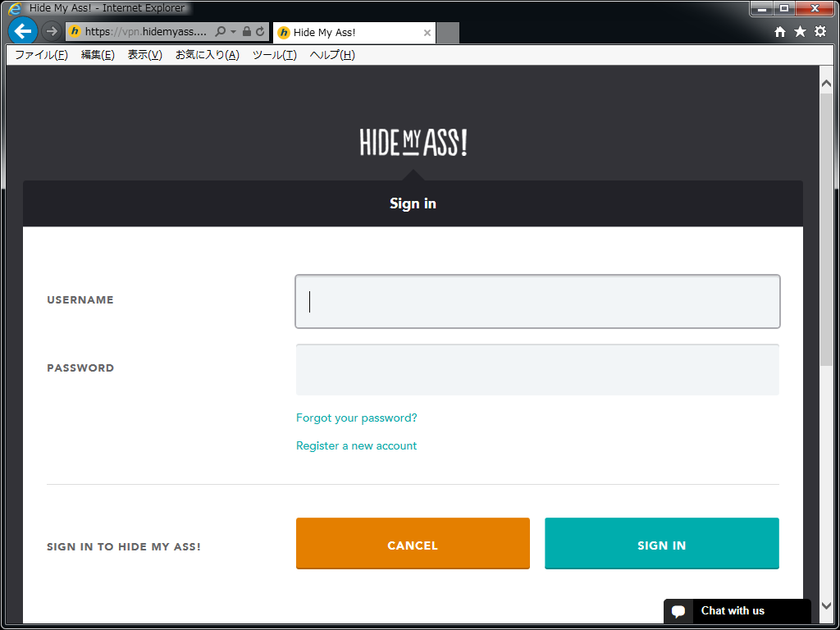Click the favicon on the Hide My Ass! tab
Viewport: 840px width, 630px height.
[283, 33]
